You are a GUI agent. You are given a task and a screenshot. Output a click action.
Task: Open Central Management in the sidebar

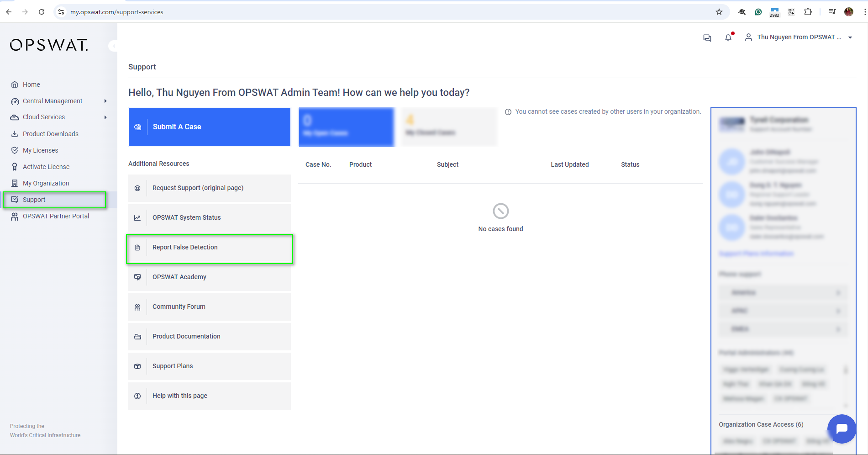tap(53, 101)
